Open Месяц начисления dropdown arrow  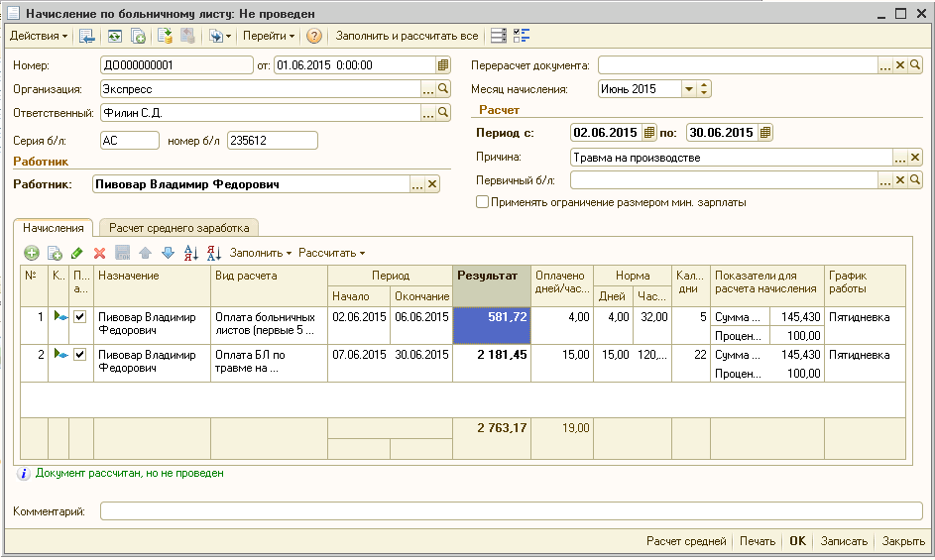tap(689, 89)
